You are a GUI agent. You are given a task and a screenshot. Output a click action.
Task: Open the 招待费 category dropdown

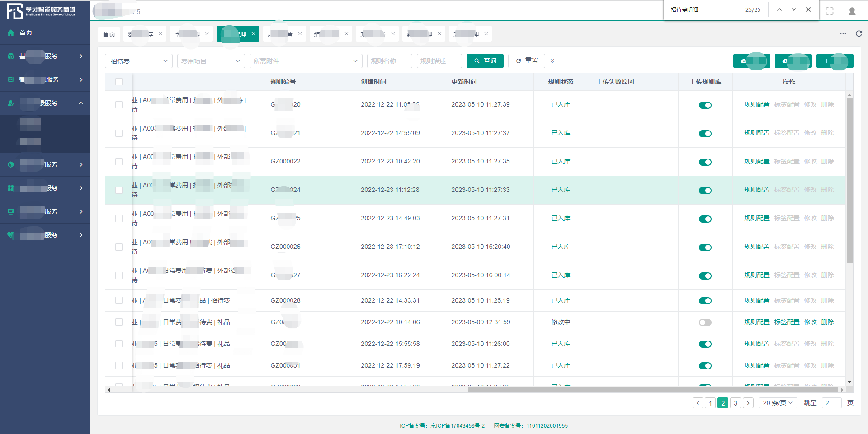tap(139, 61)
